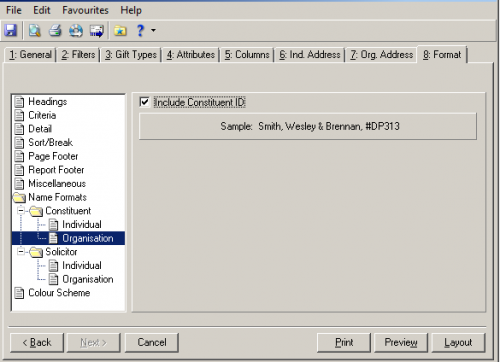
Task: Click the Cancel button
Action: (152, 342)
